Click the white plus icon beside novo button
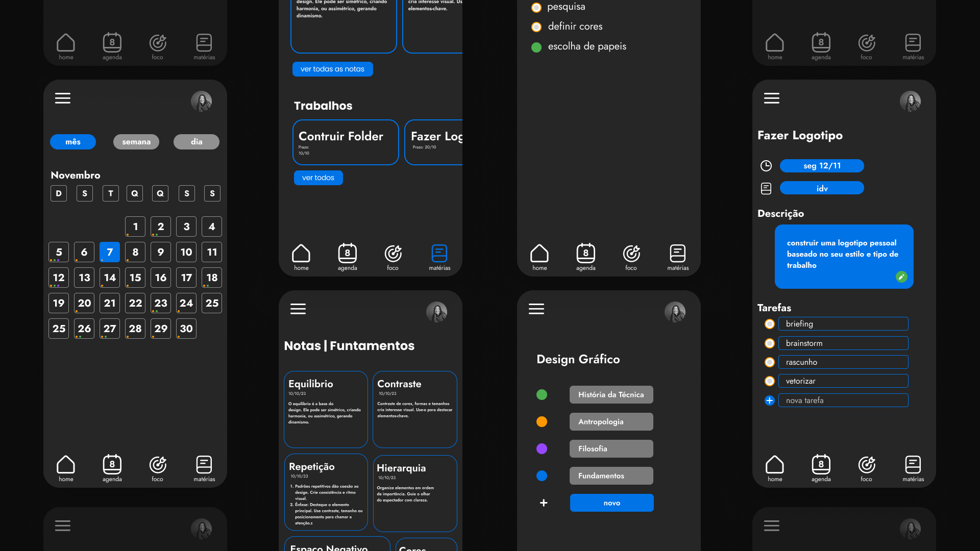980x551 pixels. [x=544, y=503]
